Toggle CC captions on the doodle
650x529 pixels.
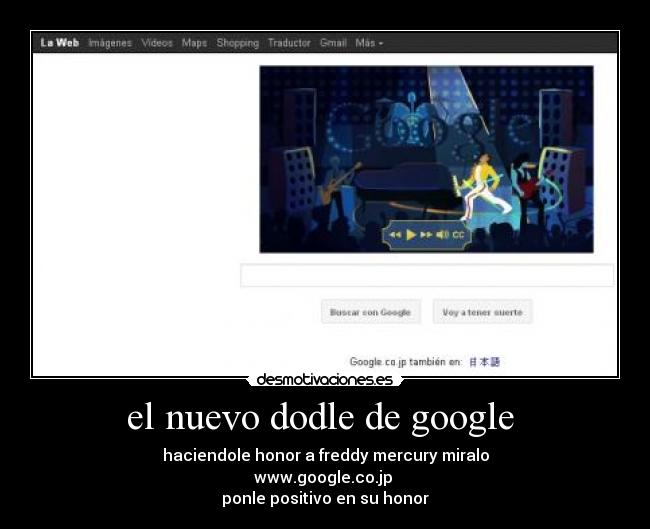[x=458, y=235]
